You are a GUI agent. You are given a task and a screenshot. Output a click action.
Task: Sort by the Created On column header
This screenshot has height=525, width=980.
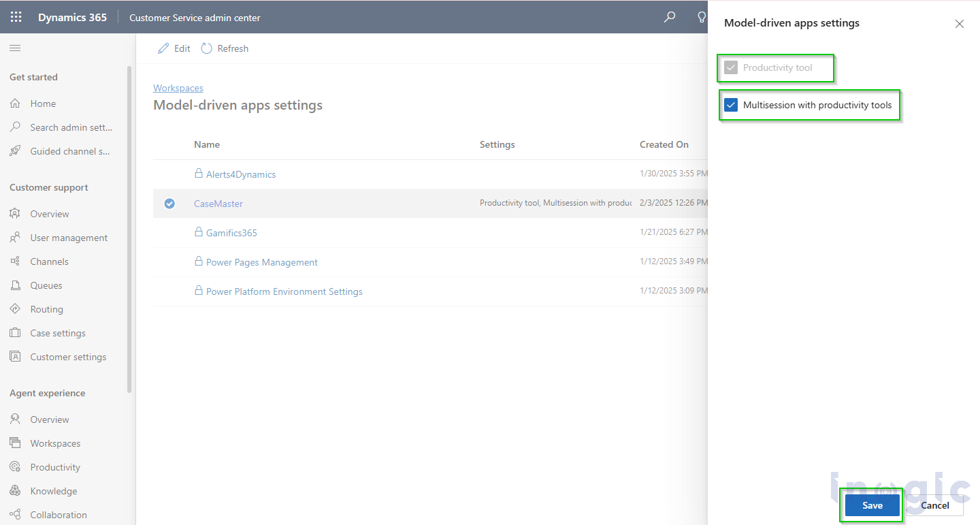click(664, 144)
